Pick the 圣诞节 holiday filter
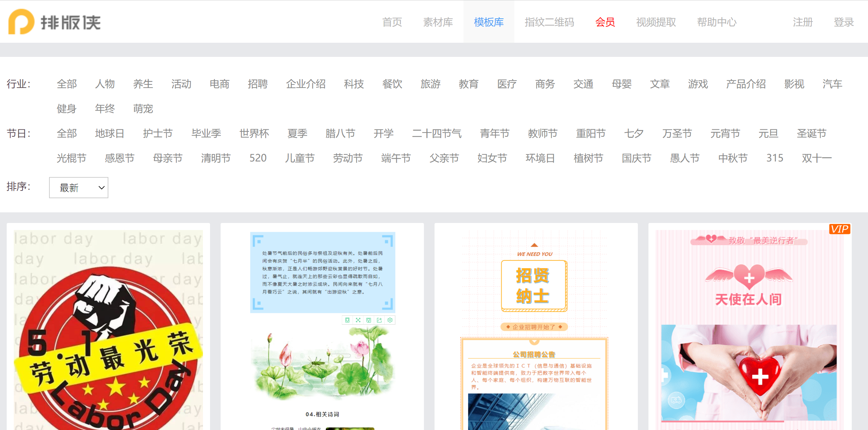This screenshot has width=868, height=430. pos(811,133)
